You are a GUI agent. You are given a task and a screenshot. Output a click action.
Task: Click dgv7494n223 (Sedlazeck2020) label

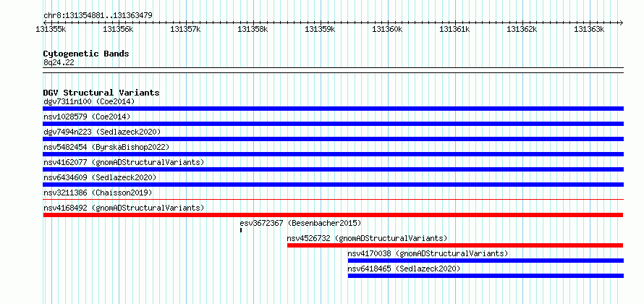click(x=102, y=132)
